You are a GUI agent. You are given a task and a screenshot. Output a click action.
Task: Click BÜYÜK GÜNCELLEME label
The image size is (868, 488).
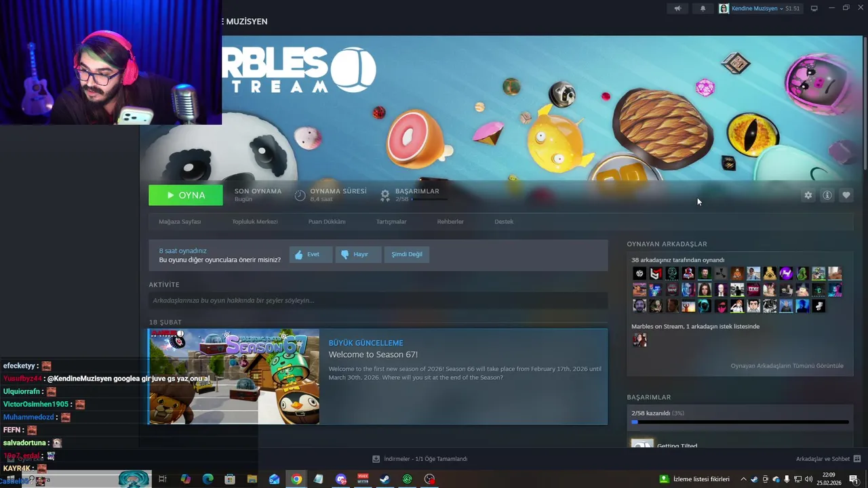(x=366, y=343)
